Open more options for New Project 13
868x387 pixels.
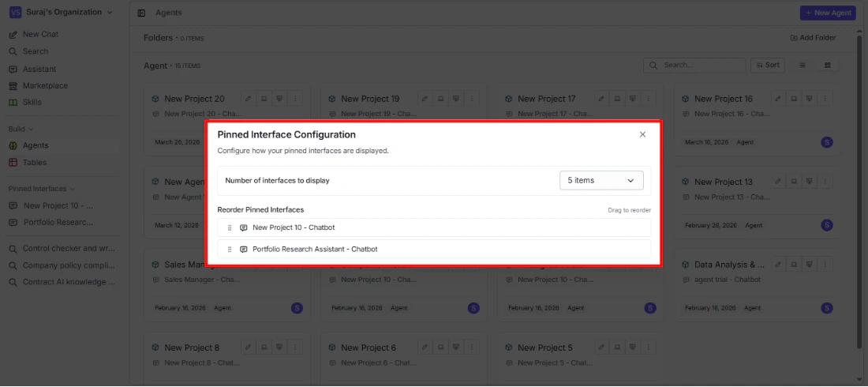pos(825,182)
